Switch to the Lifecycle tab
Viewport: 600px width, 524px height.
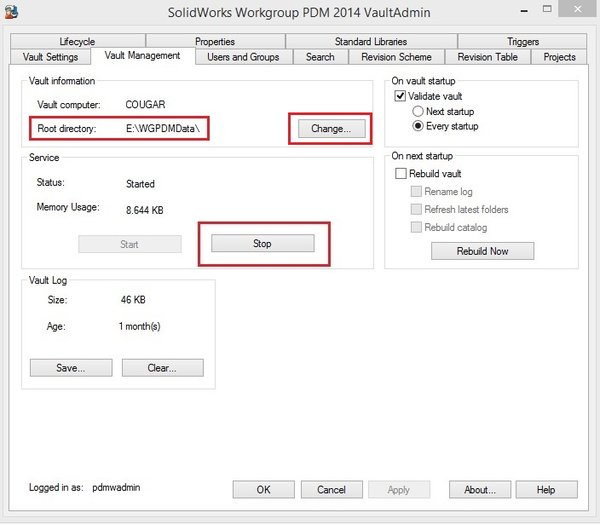pos(78,41)
